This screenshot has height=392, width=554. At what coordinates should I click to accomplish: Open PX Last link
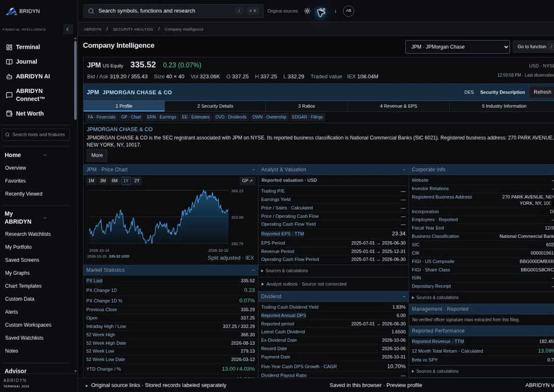pyautogui.click(x=94, y=281)
